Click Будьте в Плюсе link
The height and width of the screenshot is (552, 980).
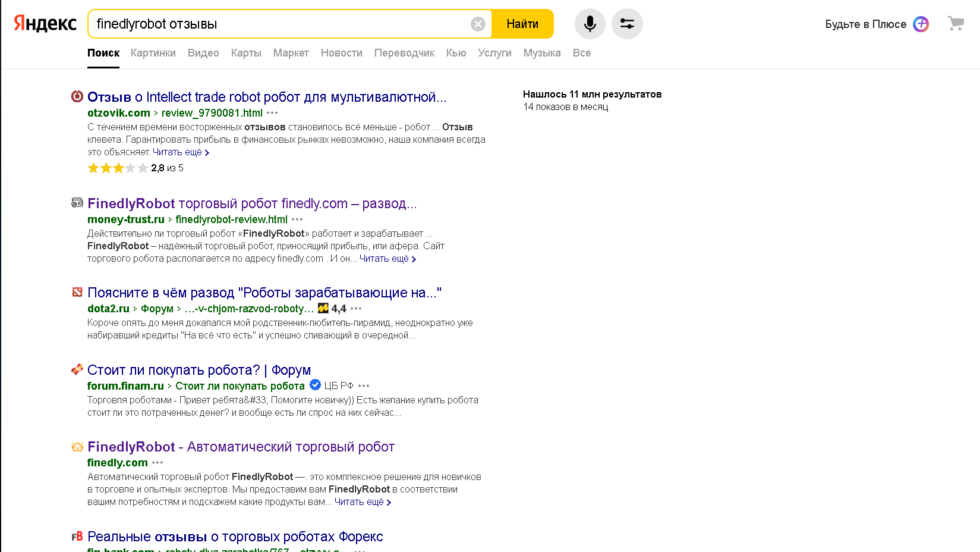[x=865, y=24]
